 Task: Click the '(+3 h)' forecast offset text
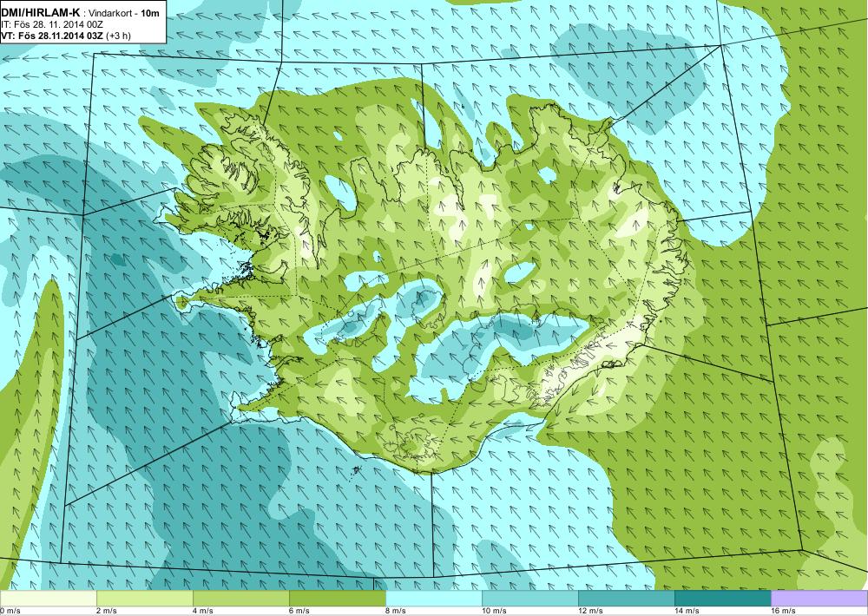pos(118,36)
